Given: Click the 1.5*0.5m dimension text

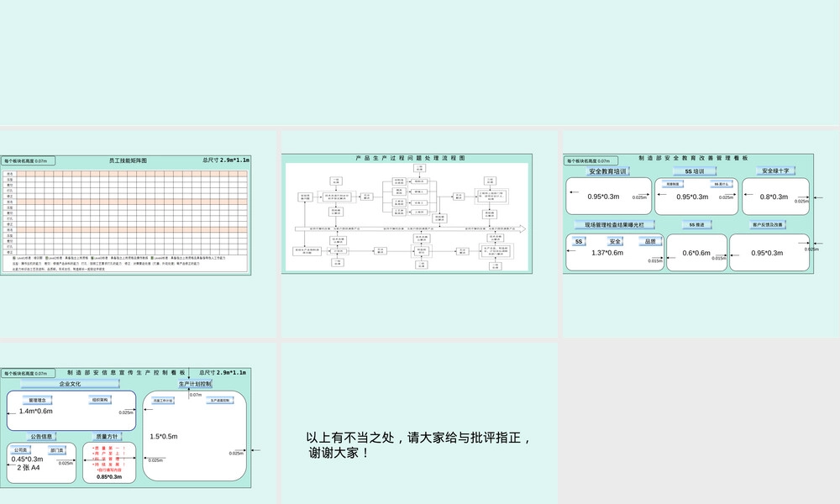Looking at the screenshot, I should point(164,437).
